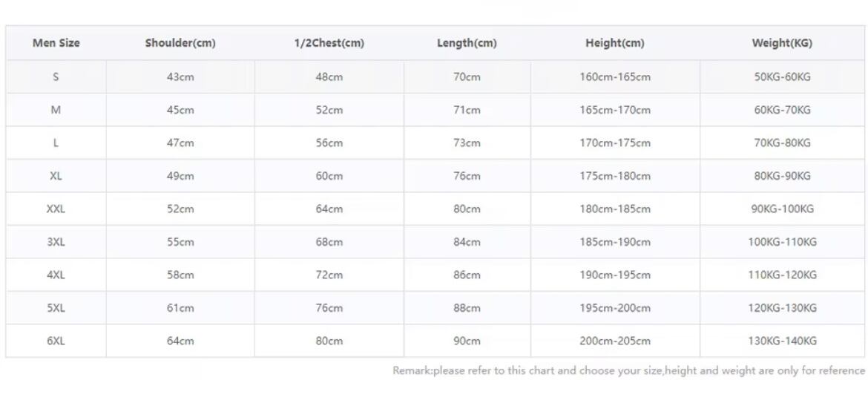Click the 71cm length cell
Screen dimensions: 868x409
tap(467, 110)
